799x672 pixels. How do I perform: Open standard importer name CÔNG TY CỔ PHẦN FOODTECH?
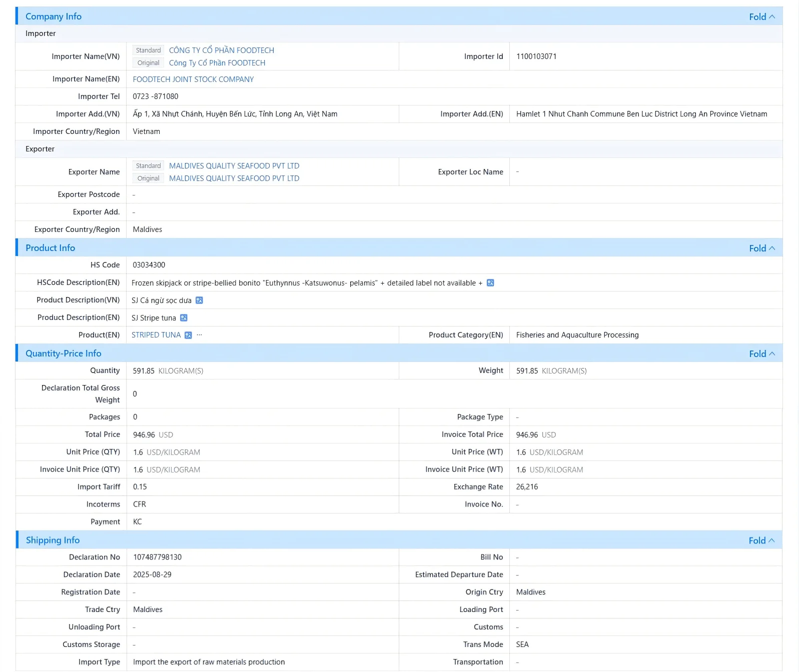pos(222,50)
